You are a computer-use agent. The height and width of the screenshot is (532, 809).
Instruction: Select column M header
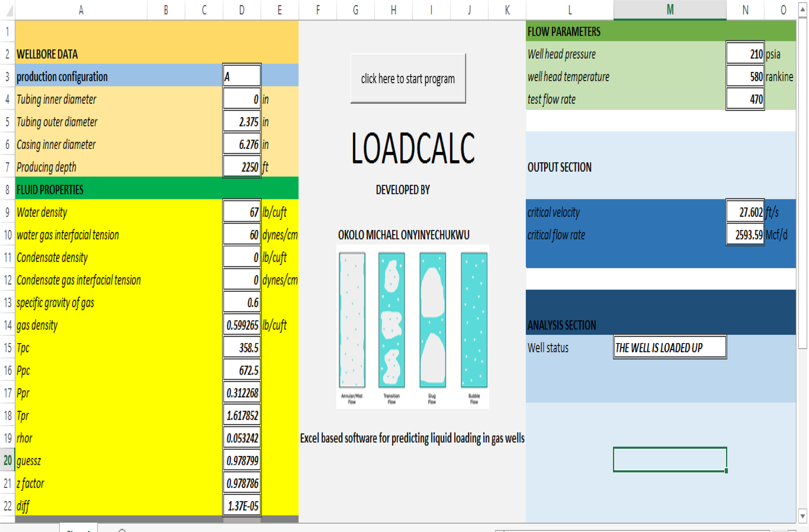point(669,10)
